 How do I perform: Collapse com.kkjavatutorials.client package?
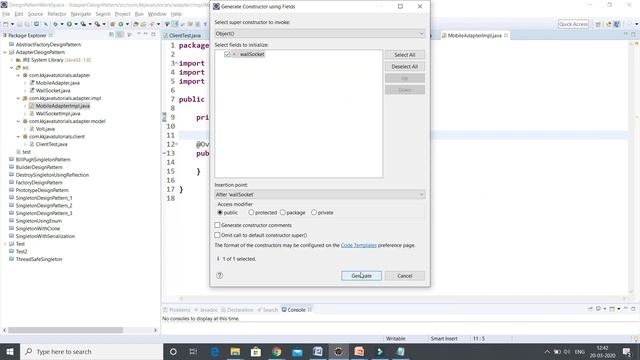pos(18,136)
